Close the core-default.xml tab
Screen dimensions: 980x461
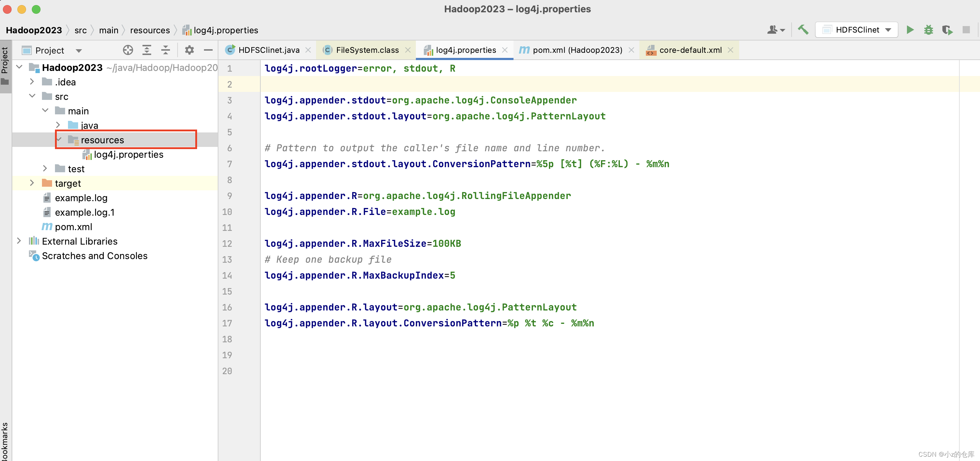coord(730,50)
